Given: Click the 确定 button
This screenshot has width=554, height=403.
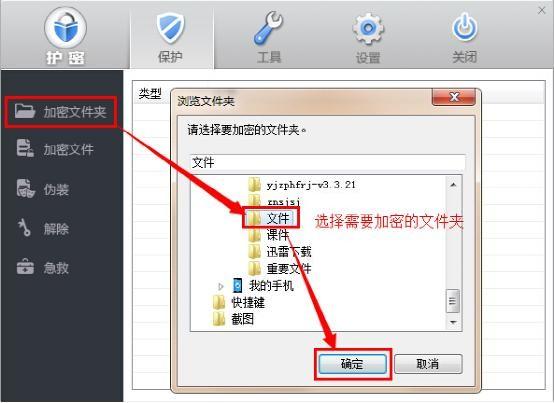Looking at the screenshot, I should (352, 364).
